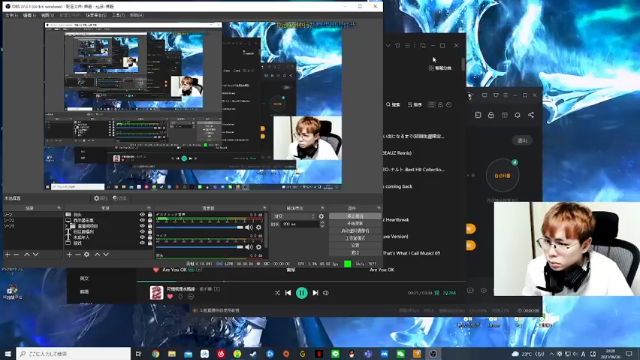Viewport: 640px width, 360px height.
Task: Click the share icon in the streaming tool window
Action: point(531,115)
